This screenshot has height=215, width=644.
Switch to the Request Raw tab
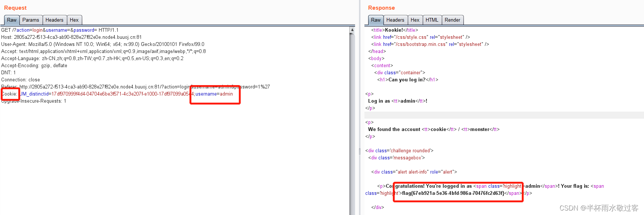pyautogui.click(x=12, y=20)
